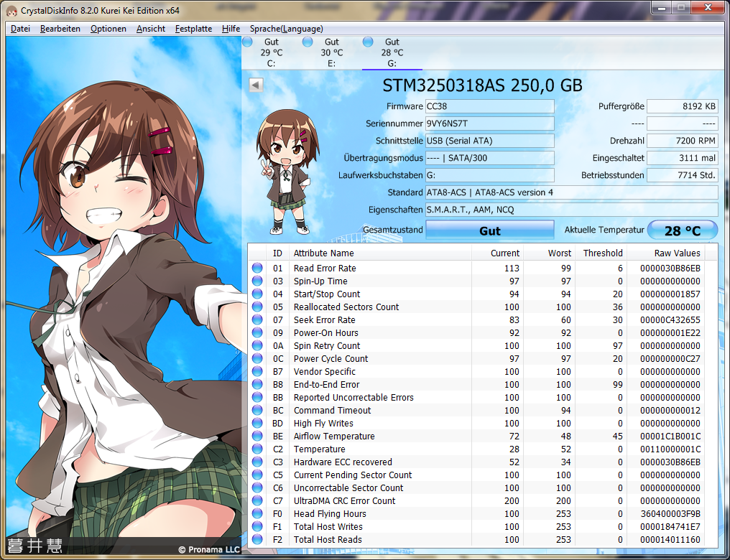
Task: Click the previous disk arrow button
Action: (256, 85)
